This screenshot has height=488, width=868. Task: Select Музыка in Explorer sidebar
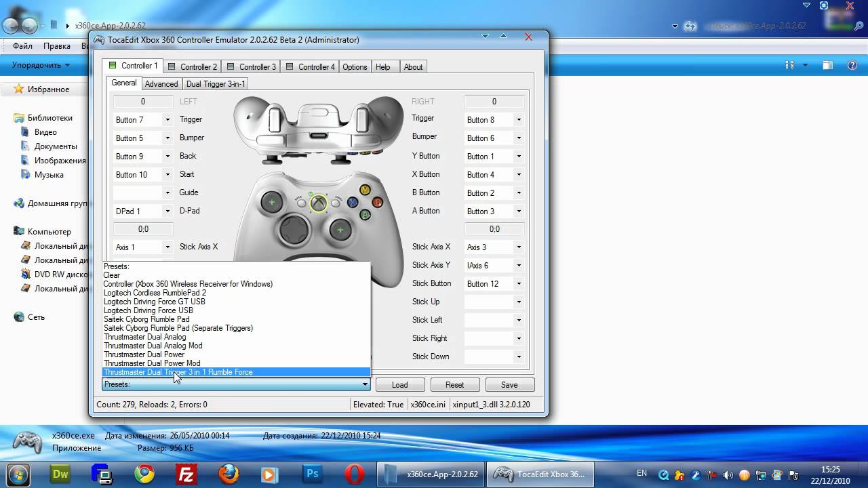(x=49, y=175)
